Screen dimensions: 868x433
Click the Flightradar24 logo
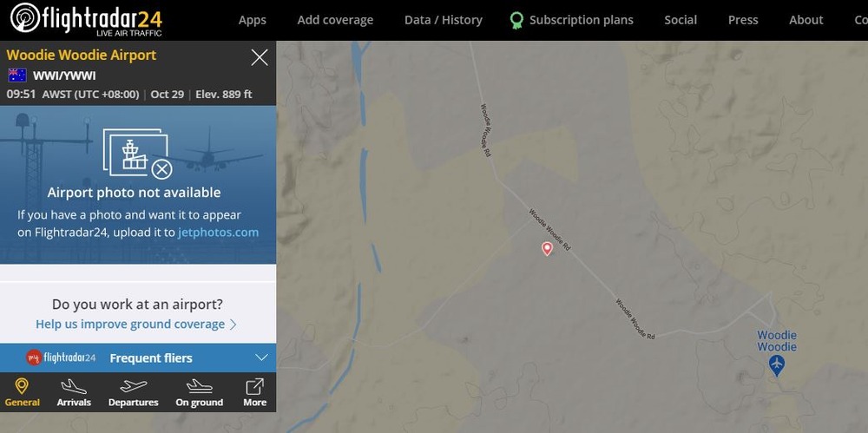pyautogui.click(x=86, y=19)
